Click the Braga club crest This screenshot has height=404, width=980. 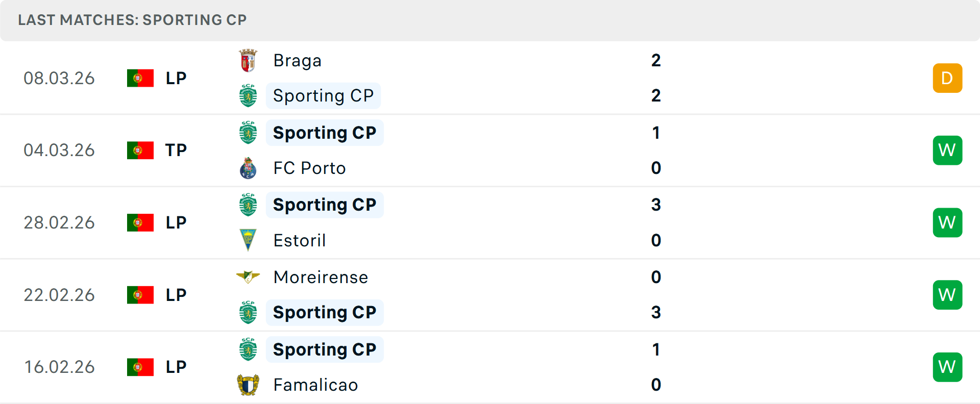pos(248,61)
